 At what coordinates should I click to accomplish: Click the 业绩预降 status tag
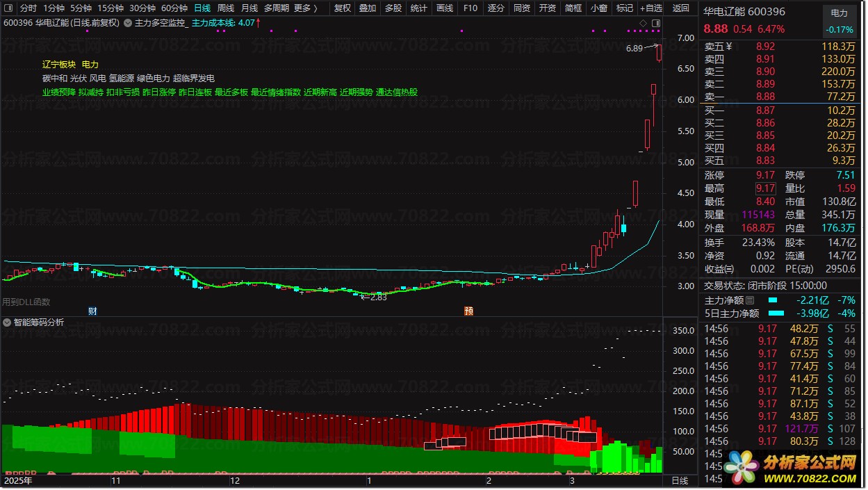tap(58, 92)
